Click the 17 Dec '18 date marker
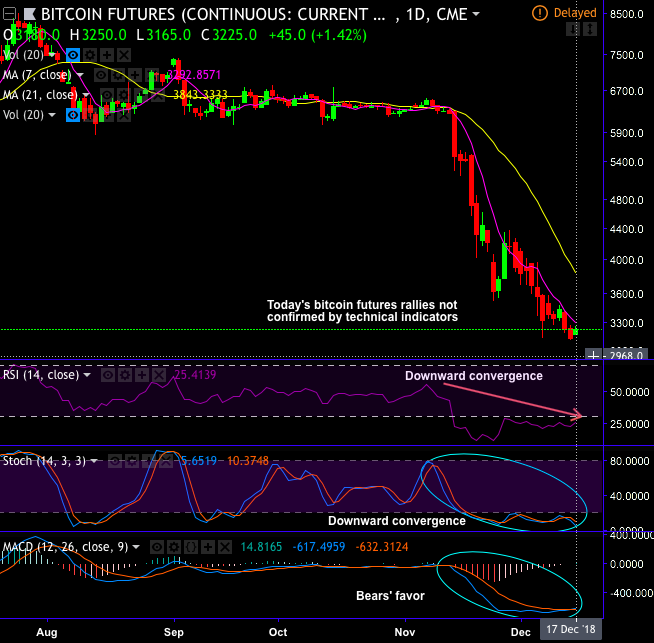The width and height of the screenshot is (654, 643). click(571, 629)
